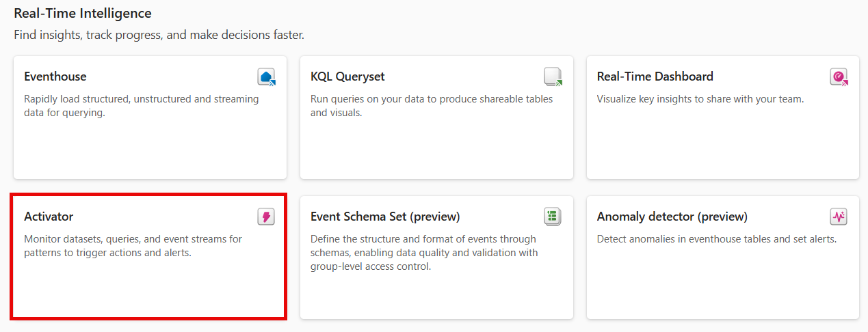Select the Eventhouse title

55,77
